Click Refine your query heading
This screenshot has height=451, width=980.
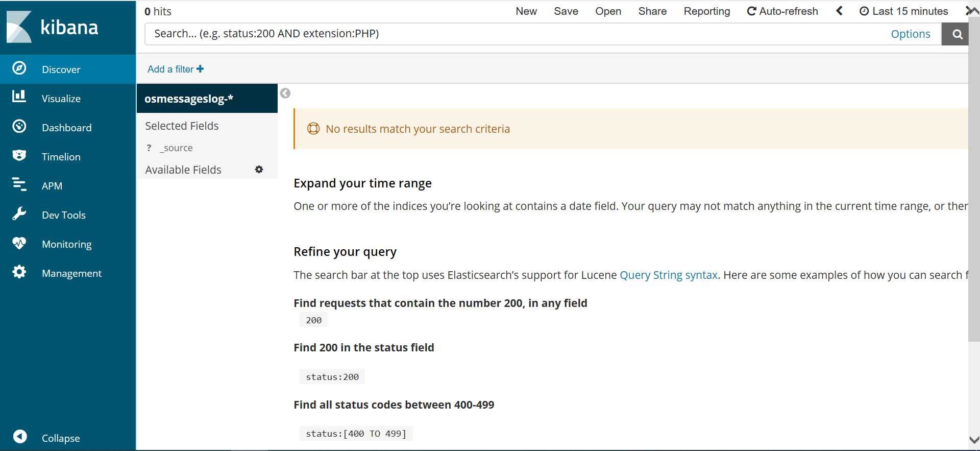(x=345, y=251)
